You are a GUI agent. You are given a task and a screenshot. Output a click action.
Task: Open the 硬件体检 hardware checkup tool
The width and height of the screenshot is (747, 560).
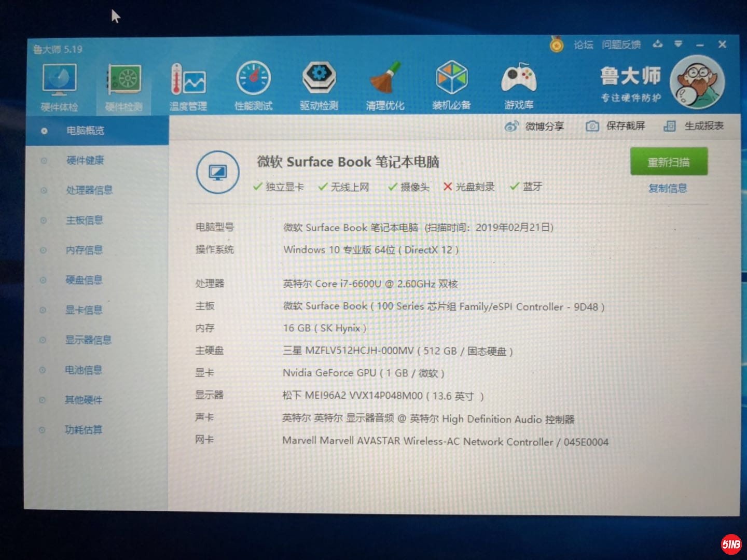pyautogui.click(x=59, y=87)
